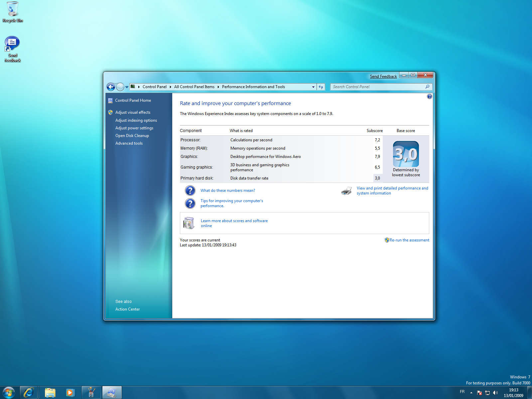Show hidden tray icons arrow

click(x=471, y=393)
